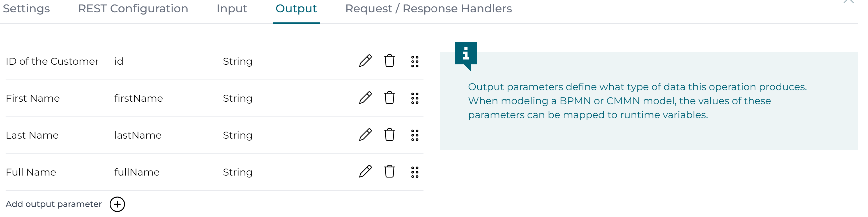
Task: Delete the id output parameter
Action: point(390,61)
